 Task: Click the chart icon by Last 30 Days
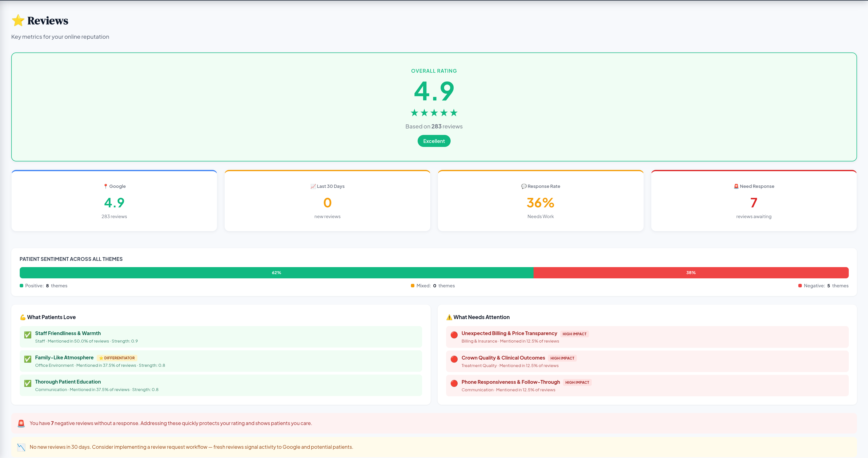313,186
